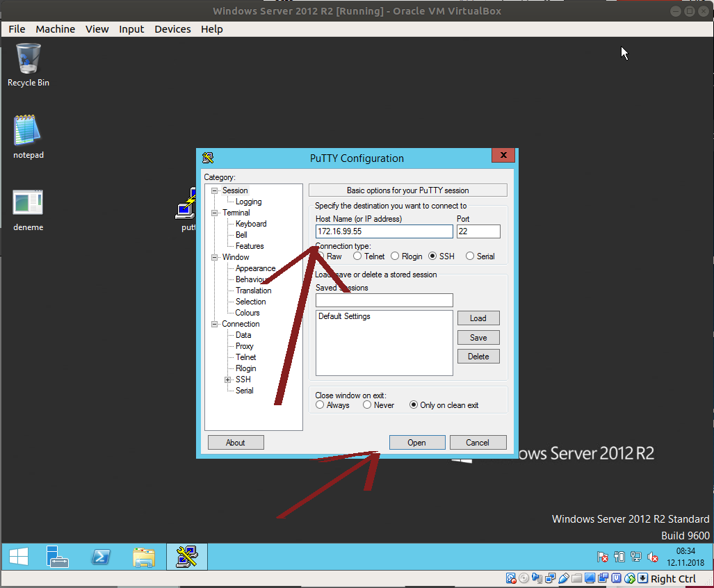The image size is (714, 588).
Task: Click VirtualBox video capture indicator
Action: click(603, 578)
